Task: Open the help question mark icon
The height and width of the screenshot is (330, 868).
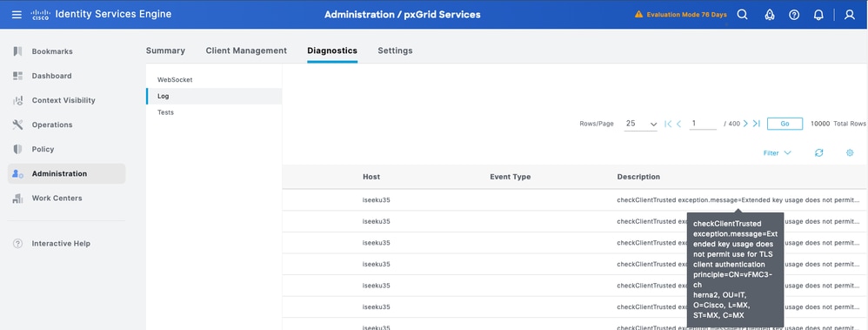Action: coord(794,15)
